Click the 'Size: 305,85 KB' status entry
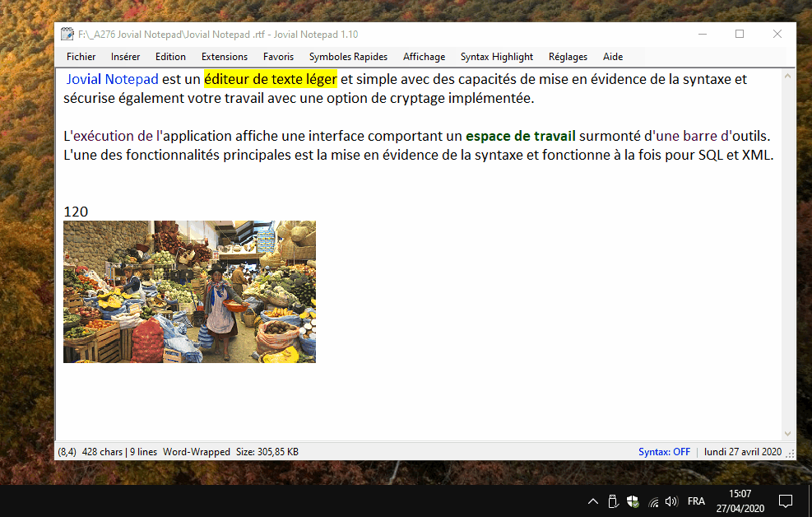The height and width of the screenshot is (517, 812). [267, 452]
